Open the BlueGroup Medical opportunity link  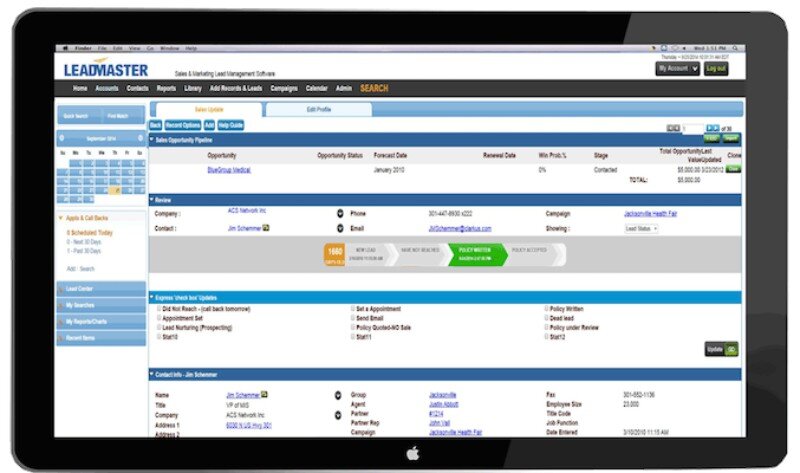[229, 170]
